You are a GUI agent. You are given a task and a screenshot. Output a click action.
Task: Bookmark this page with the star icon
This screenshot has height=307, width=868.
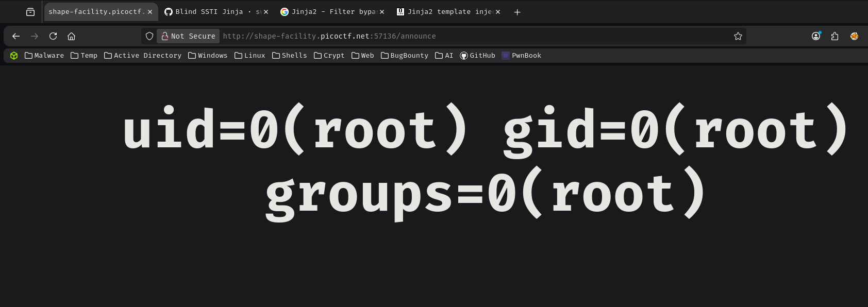click(x=738, y=36)
